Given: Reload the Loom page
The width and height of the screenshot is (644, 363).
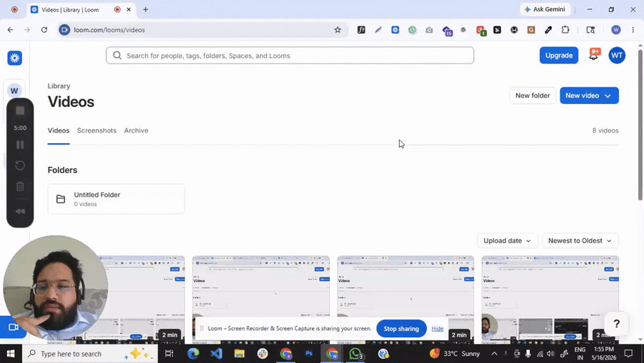Looking at the screenshot, I should (x=44, y=30).
